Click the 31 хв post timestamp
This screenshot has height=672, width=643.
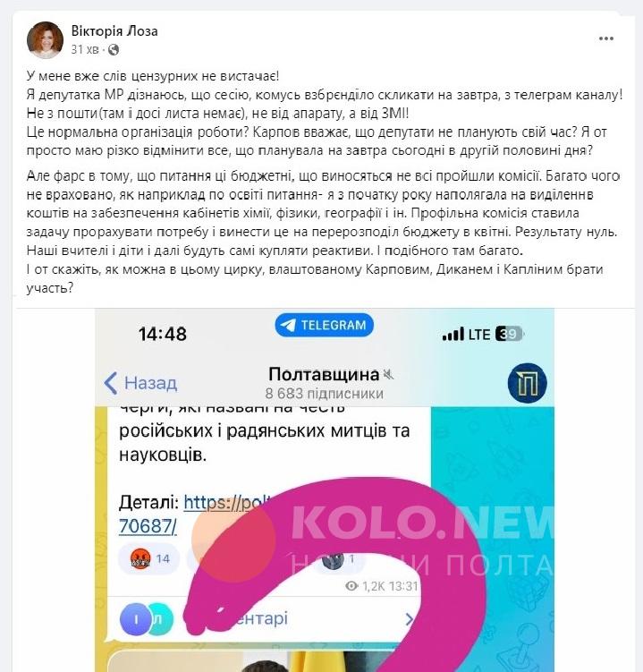pos(85,50)
